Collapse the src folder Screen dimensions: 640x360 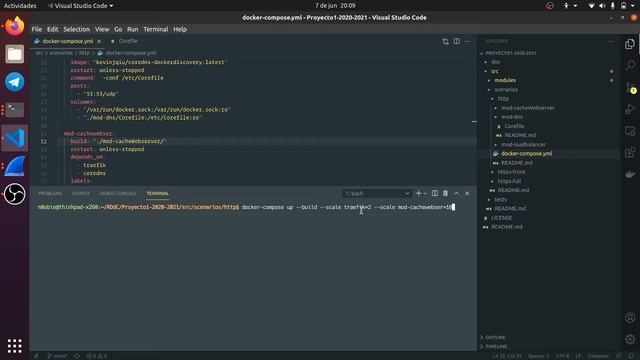pyautogui.click(x=495, y=71)
